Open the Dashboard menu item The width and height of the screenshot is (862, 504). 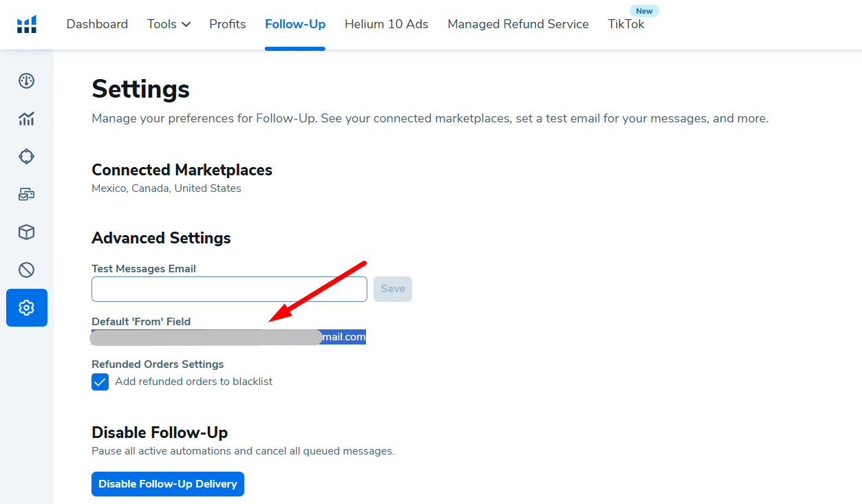[97, 24]
